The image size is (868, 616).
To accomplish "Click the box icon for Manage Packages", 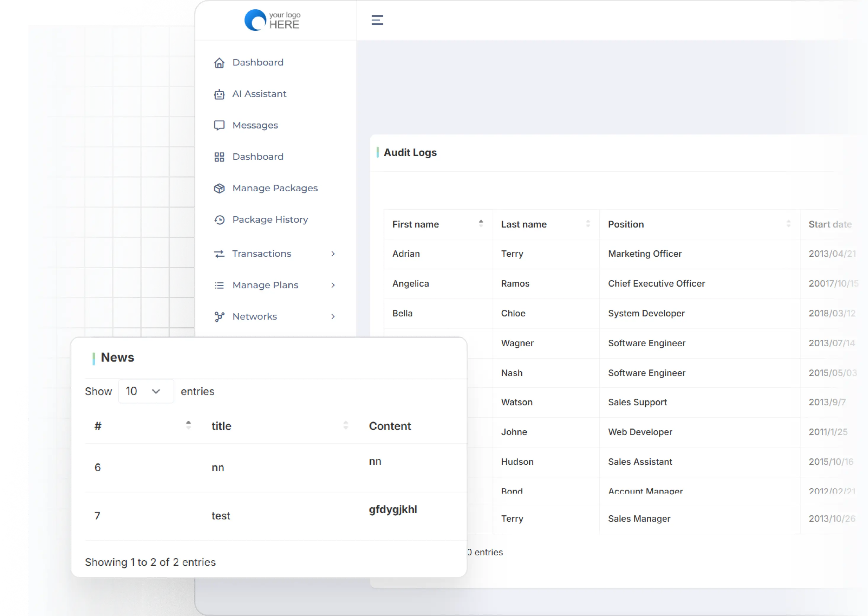I will [219, 189].
